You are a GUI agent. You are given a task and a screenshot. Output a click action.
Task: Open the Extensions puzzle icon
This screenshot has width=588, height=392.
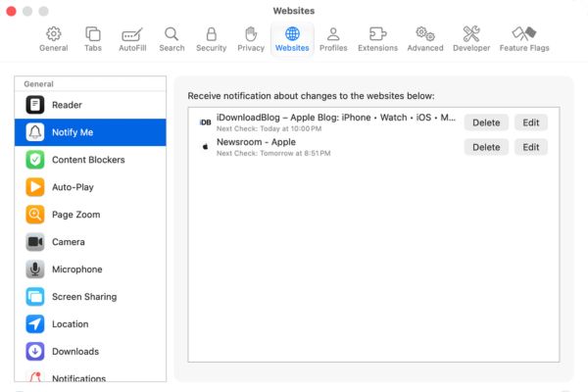point(377,33)
